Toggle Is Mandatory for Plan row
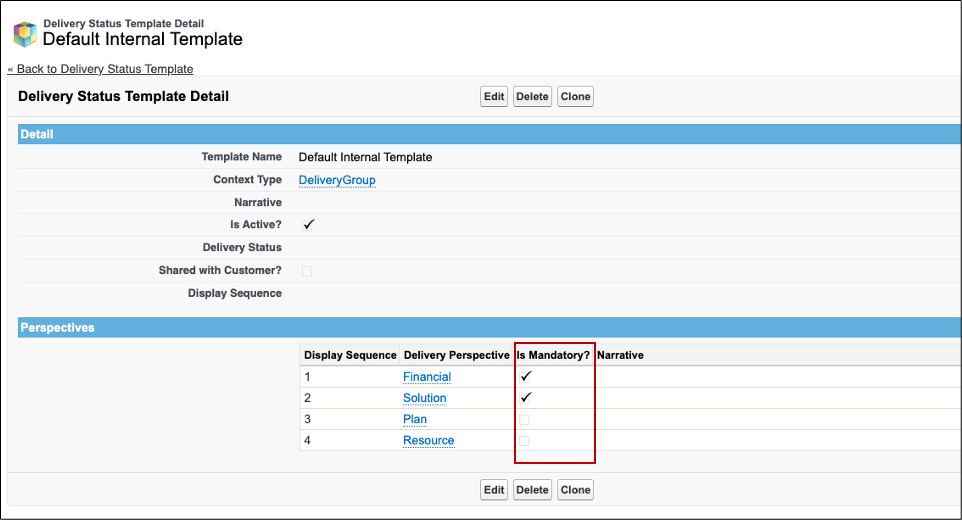Viewport: 962px width, 520px height. tap(524, 419)
